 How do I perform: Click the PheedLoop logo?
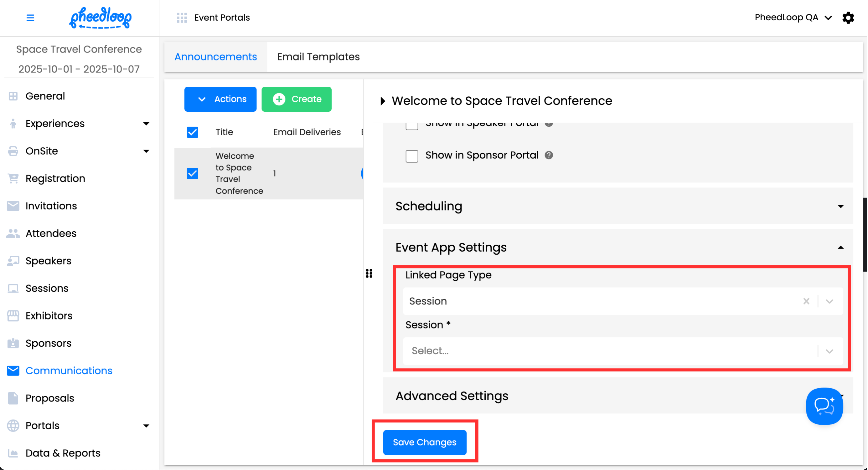coord(101,18)
